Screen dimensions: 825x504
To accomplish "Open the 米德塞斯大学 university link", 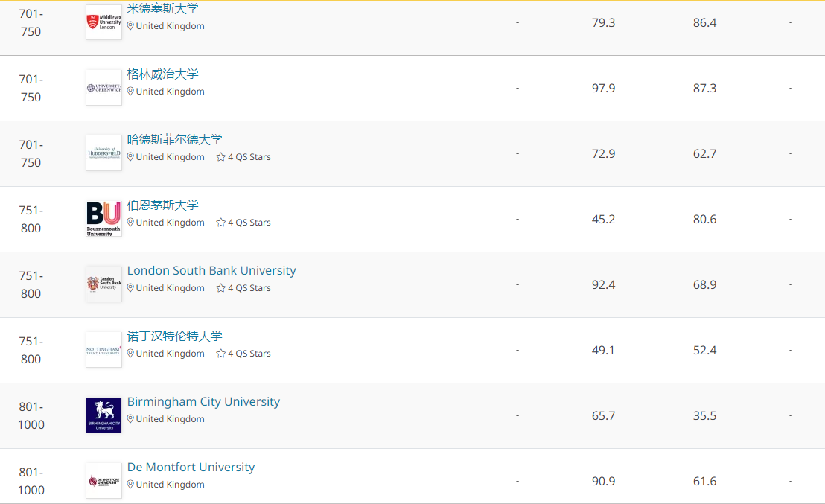I will (x=162, y=8).
